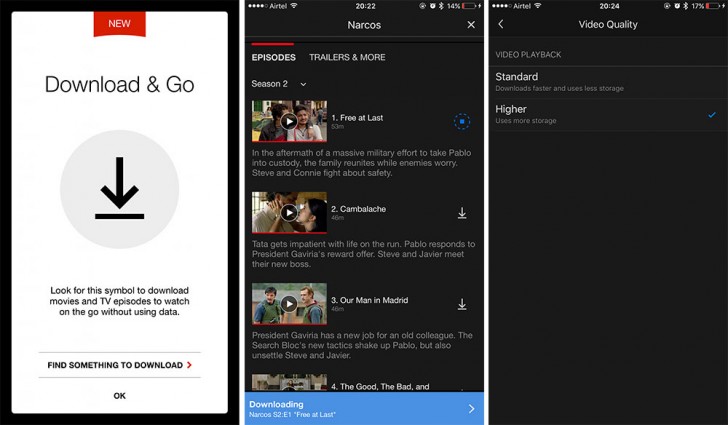Stop the Free at Last download in progress
Image resolution: width=728 pixels, height=425 pixels.
pyautogui.click(x=462, y=122)
